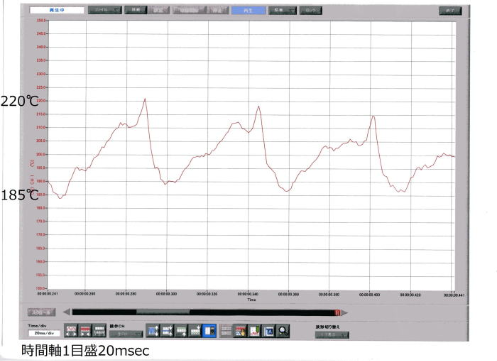Click the blue icon with letter A
497x361 pixels.
coord(269,331)
